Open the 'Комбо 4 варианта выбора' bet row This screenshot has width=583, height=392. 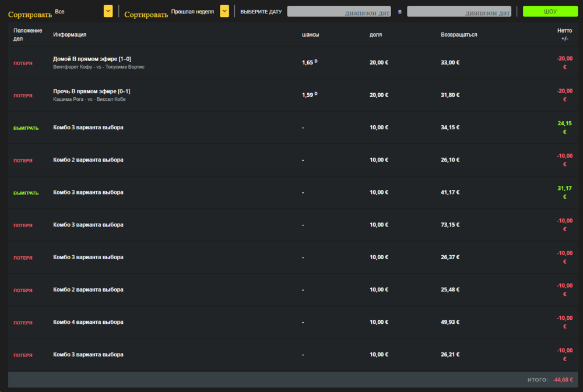293,322
